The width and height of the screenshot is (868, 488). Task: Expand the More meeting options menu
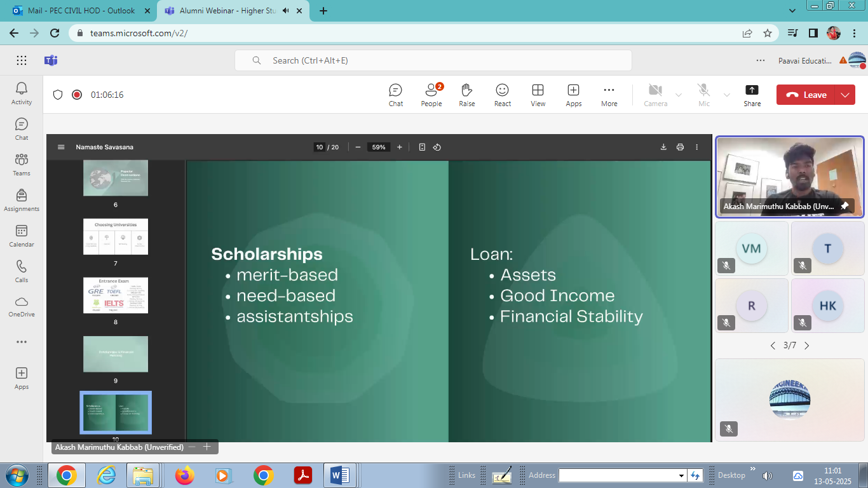[x=609, y=95]
